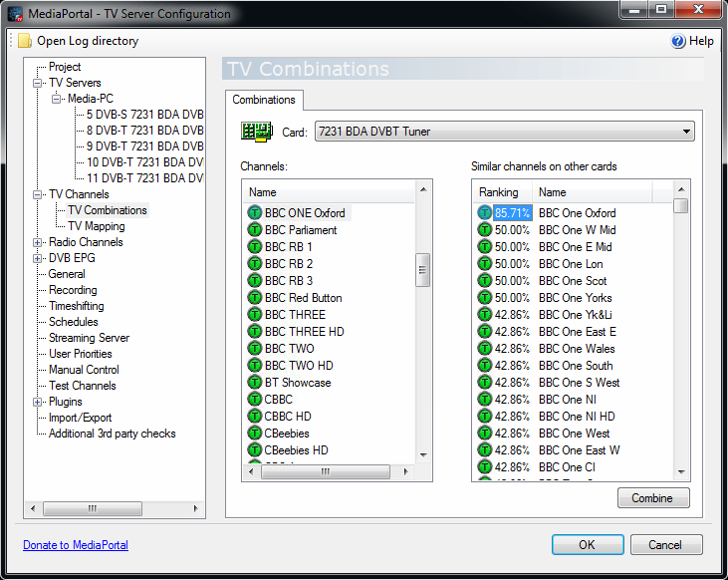Click the green T icon of CBeebies HD
This screenshot has height=580, width=728.
(x=254, y=449)
